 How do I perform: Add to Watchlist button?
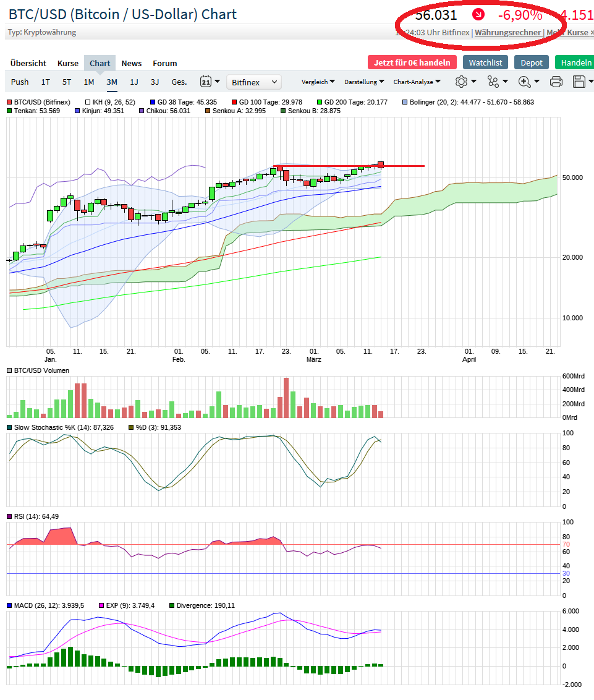pos(485,62)
